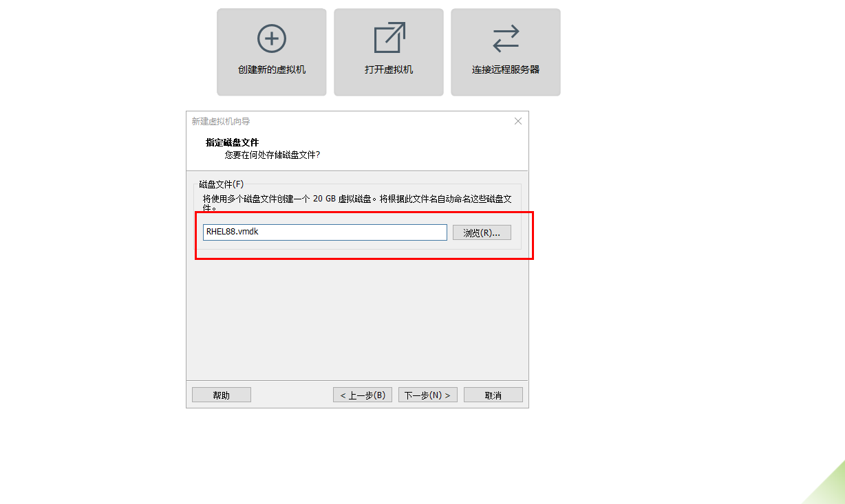Select the < 上一步(B) button
The width and height of the screenshot is (845, 504).
(362, 394)
